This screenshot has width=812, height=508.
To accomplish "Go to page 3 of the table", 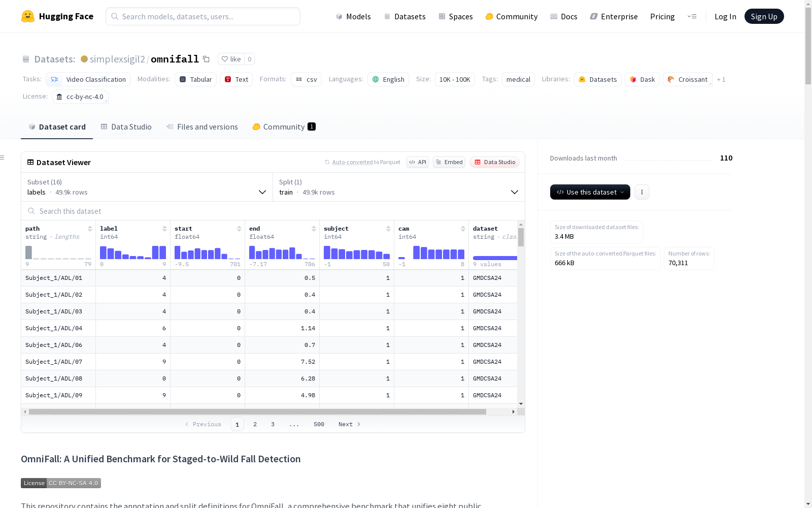I will 273,424.
